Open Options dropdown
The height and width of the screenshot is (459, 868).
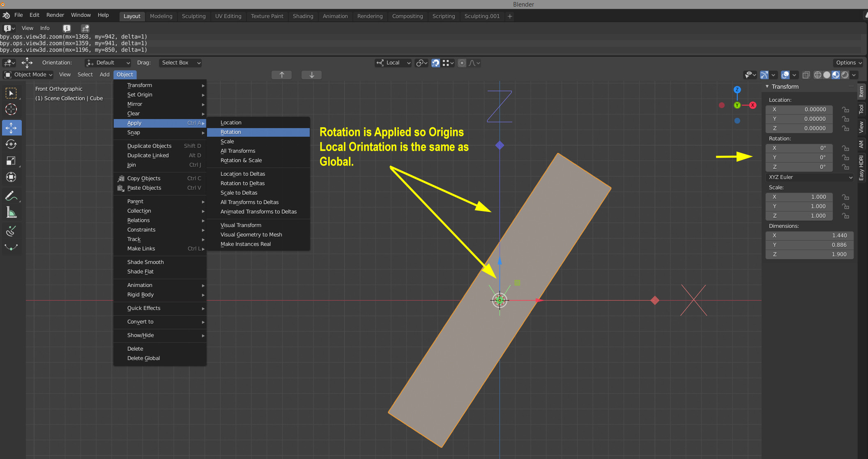[849, 63]
